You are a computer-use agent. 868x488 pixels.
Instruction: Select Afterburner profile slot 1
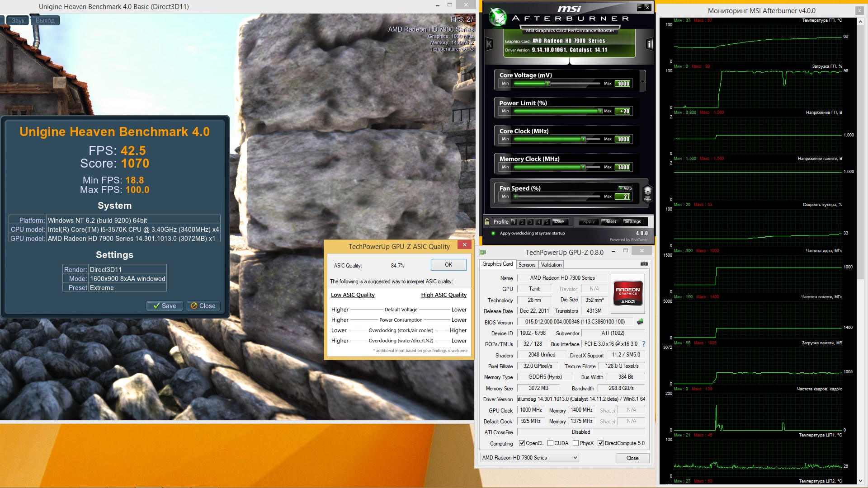tap(514, 222)
